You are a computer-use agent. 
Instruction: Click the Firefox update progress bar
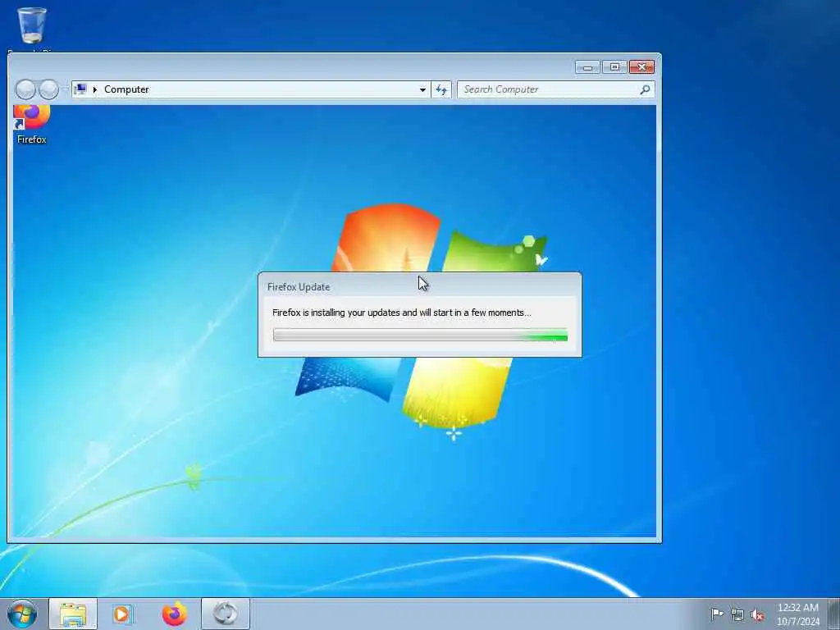[420, 336]
